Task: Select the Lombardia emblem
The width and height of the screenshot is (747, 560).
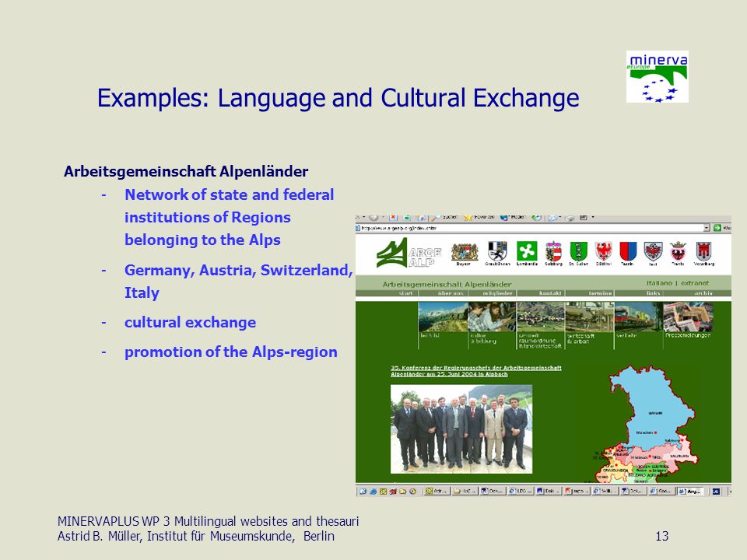Action: point(527,253)
